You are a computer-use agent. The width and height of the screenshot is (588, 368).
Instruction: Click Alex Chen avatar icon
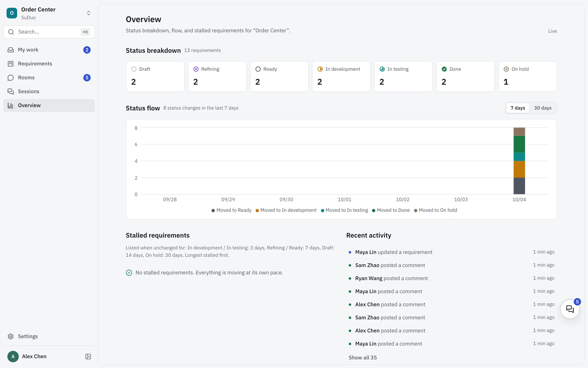pos(13,357)
